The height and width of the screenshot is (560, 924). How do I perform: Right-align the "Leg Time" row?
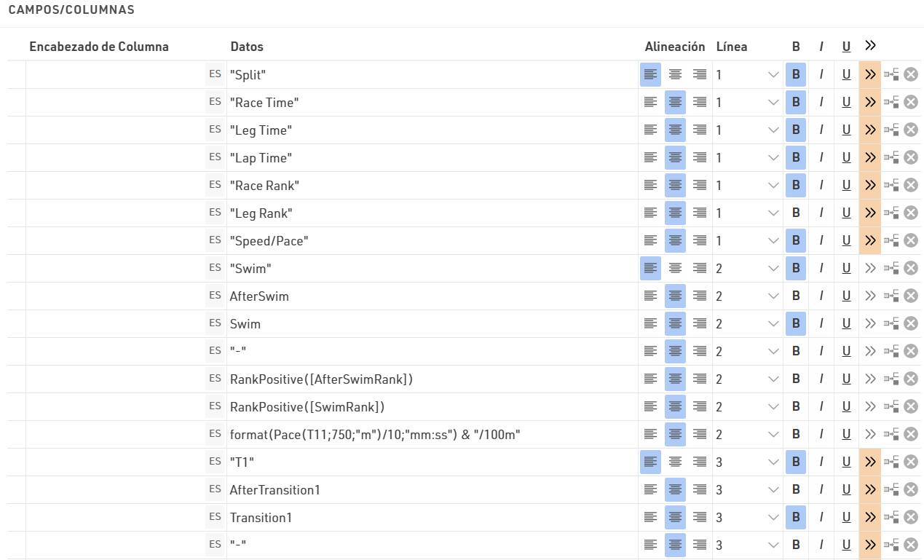(x=700, y=130)
